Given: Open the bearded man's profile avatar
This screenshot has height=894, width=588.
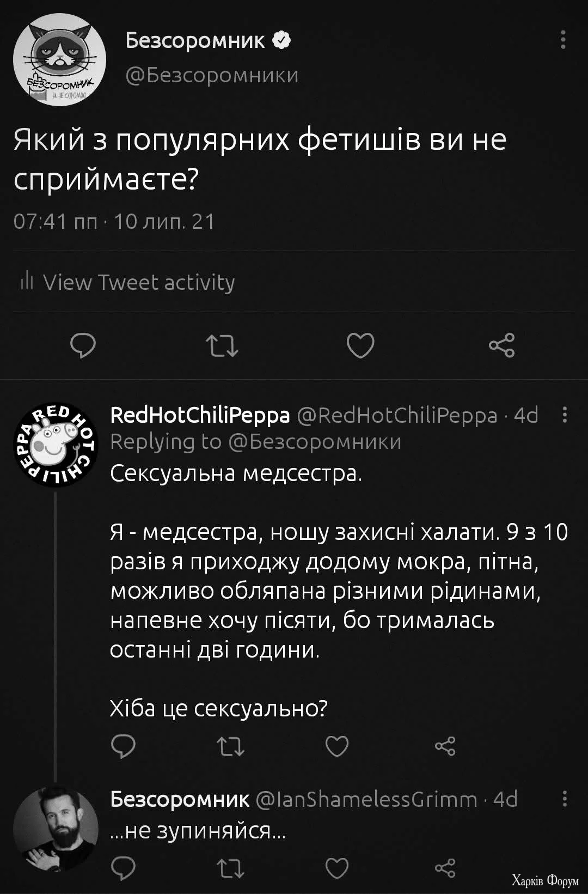Looking at the screenshot, I should pos(56,829).
